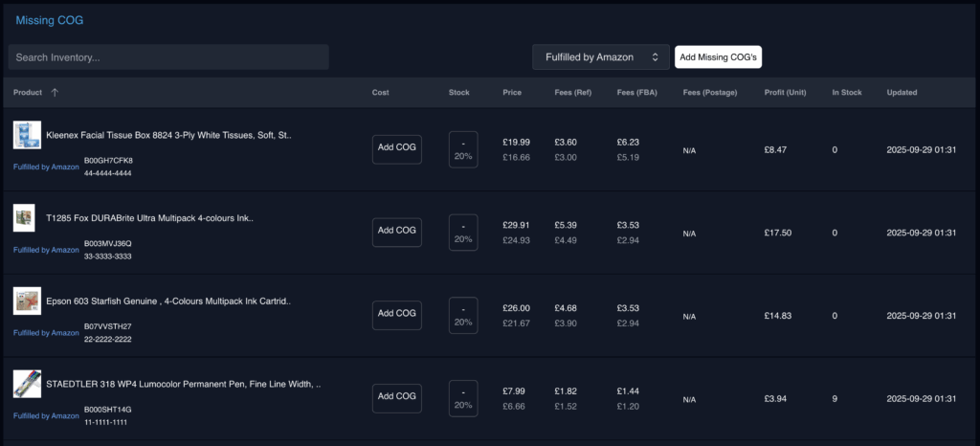The height and width of the screenshot is (446, 980).
Task: Expand the Fulfilled by Amazon dropdown
Action: pos(600,57)
